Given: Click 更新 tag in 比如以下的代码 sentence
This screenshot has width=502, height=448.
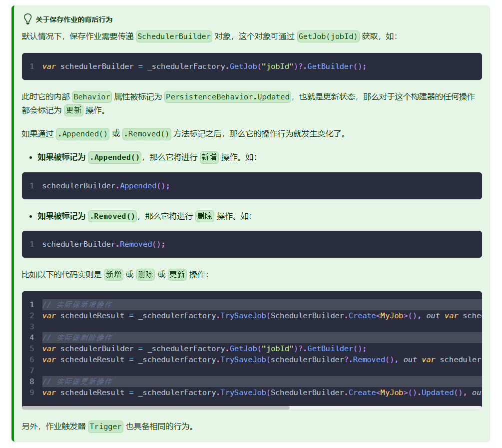Looking at the screenshot, I should 177,274.
